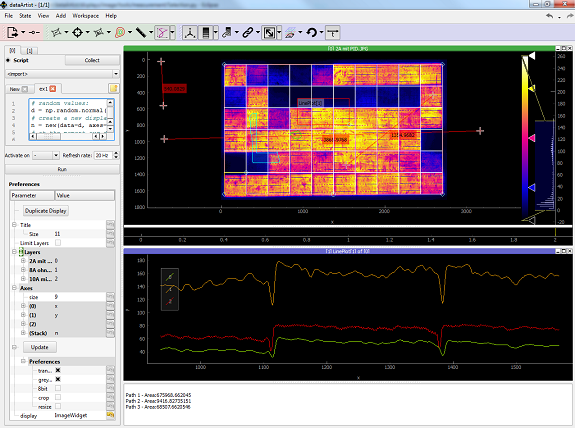Click the config icon in the Title row
575x428 pixels.
(x=110, y=224)
